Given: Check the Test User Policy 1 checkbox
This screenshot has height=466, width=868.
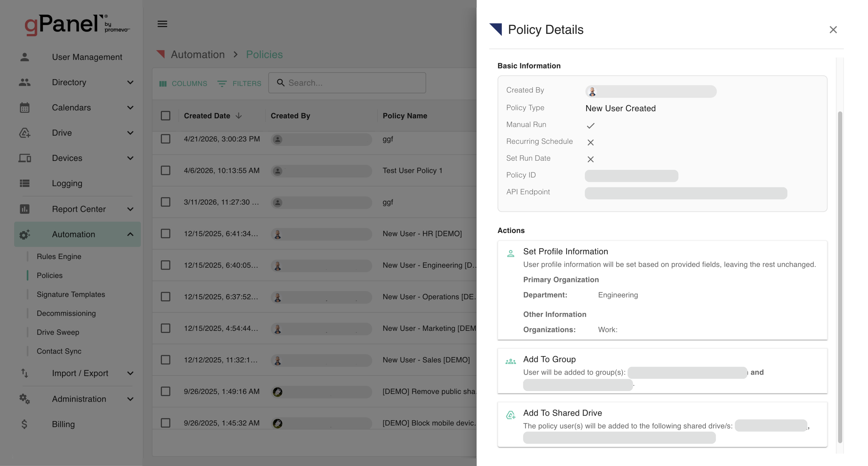Looking at the screenshot, I should point(165,171).
